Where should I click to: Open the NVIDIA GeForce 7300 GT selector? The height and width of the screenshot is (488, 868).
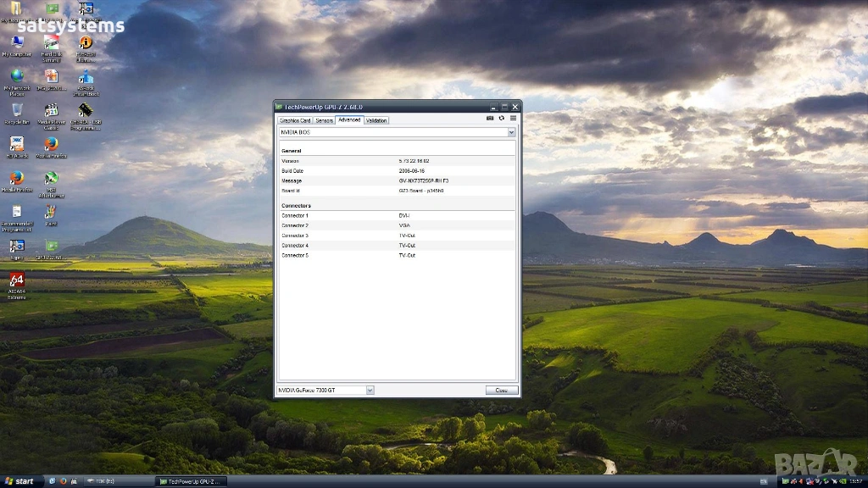(370, 391)
